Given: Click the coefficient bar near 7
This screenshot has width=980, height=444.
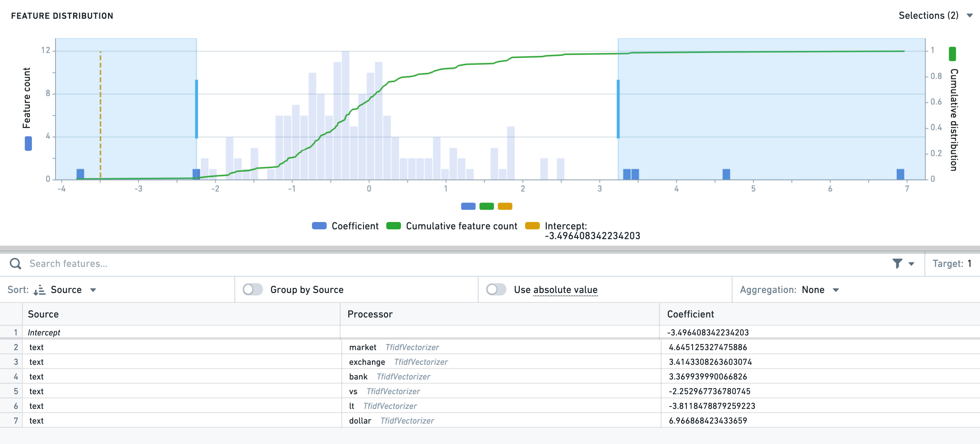Looking at the screenshot, I should tap(900, 174).
